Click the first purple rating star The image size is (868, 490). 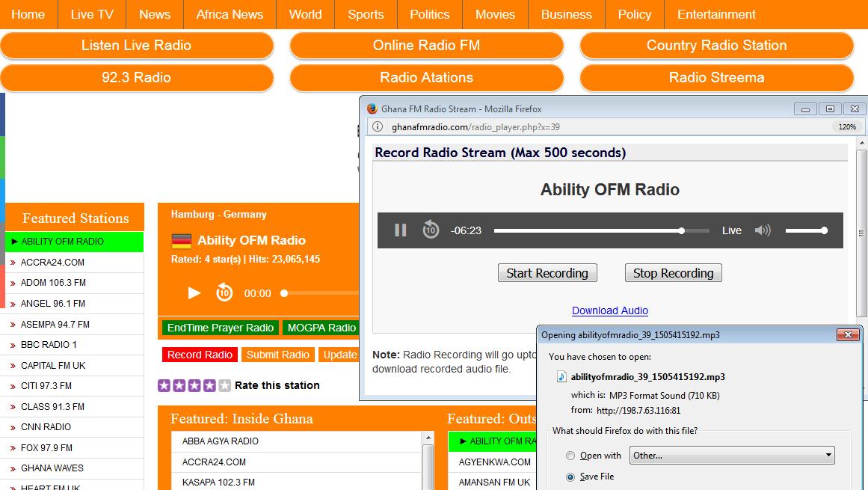164,385
